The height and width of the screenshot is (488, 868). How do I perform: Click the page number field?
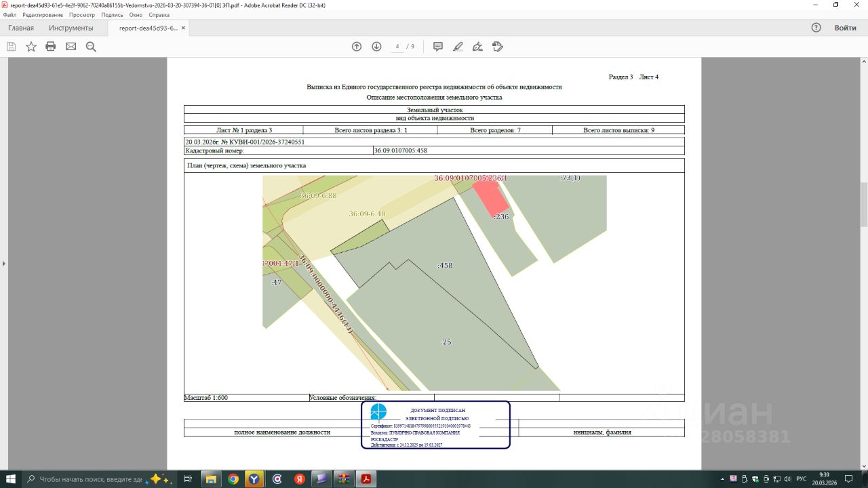(x=397, y=47)
